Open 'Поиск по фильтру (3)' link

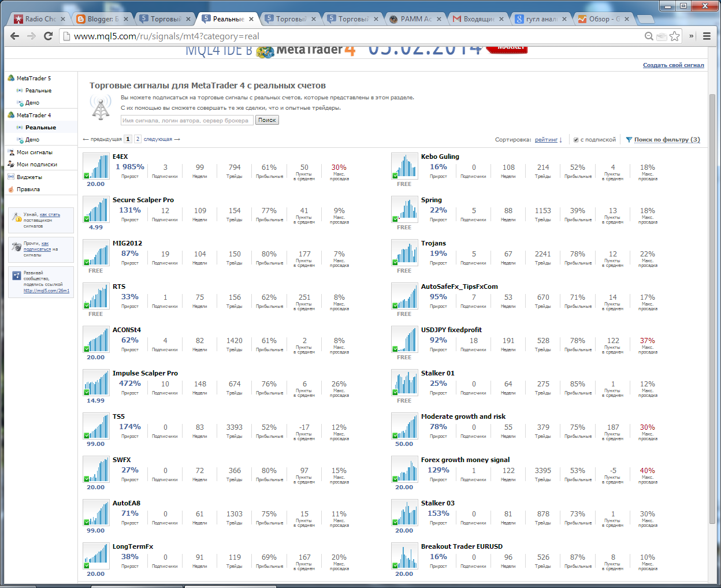click(667, 140)
